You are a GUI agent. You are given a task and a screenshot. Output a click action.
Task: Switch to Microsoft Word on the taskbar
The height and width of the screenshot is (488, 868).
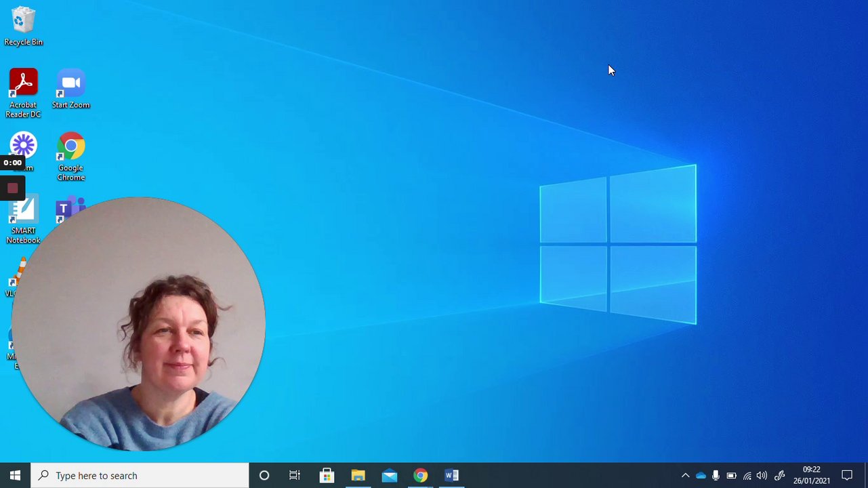pos(451,475)
